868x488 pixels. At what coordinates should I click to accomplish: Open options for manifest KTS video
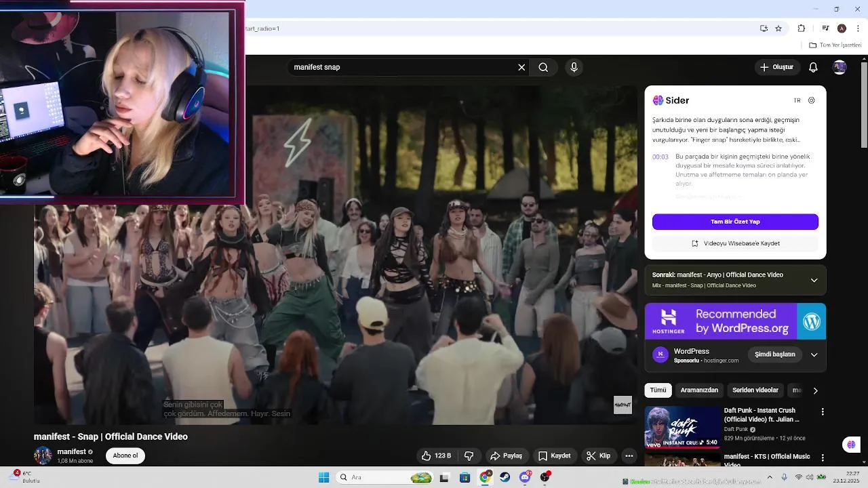[x=823, y=457]
